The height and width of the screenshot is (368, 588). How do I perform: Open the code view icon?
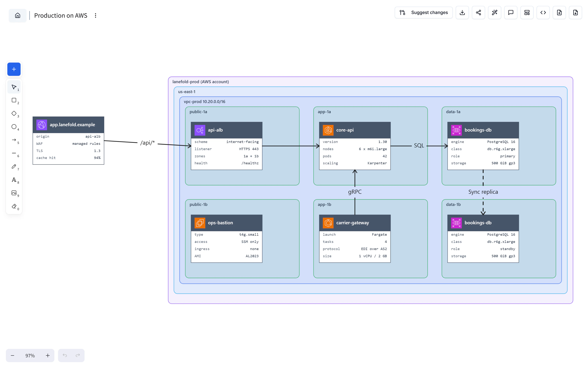543,12
